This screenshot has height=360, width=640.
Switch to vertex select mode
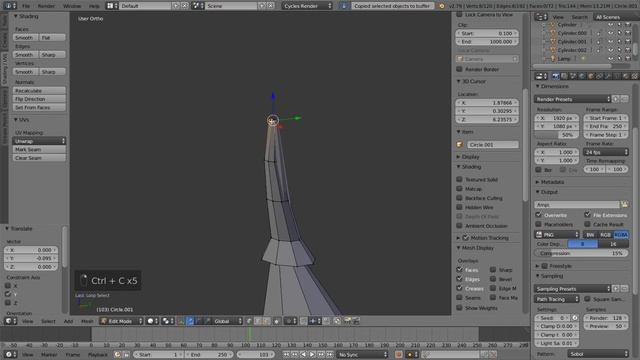click(x=249, y=321)
